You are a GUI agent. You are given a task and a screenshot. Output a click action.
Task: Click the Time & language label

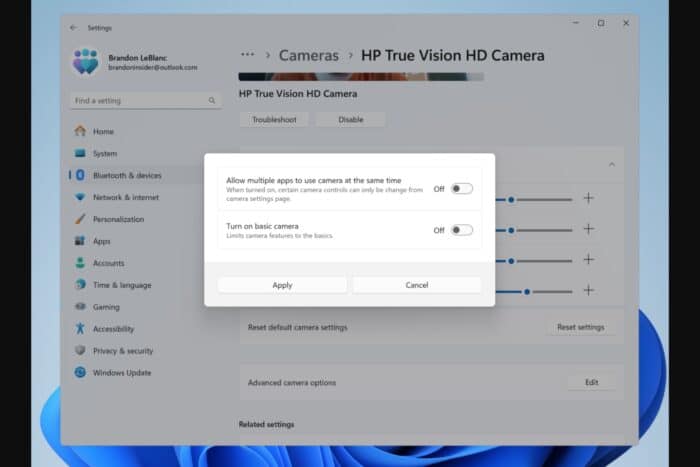click(122, 285)
